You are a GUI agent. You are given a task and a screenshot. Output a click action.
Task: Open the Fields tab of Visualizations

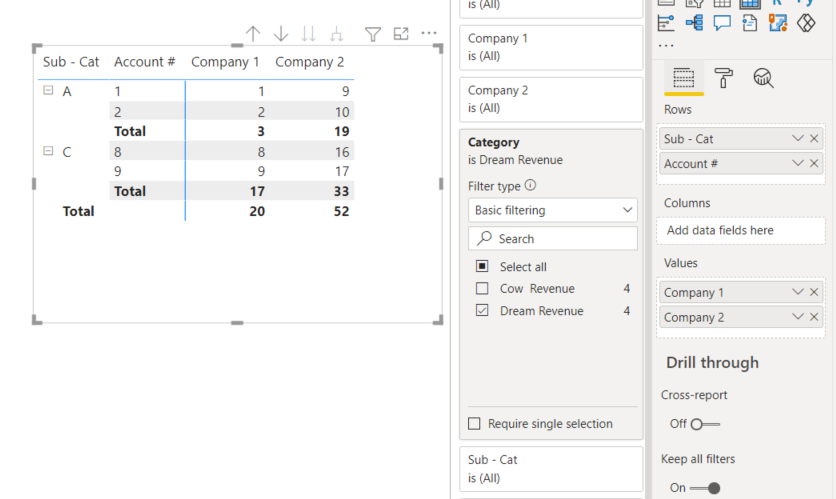(x=684, y=78)
